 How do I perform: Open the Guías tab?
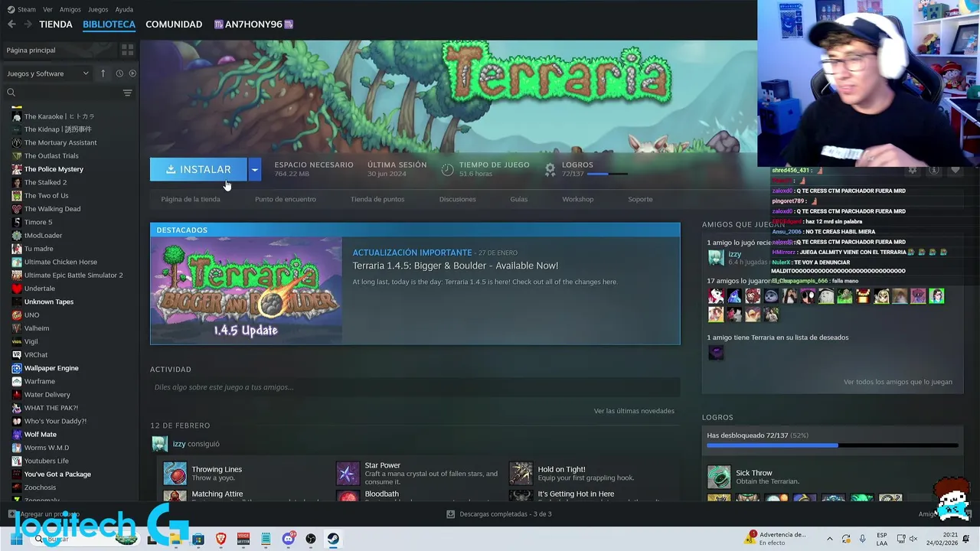coord(519,199)
